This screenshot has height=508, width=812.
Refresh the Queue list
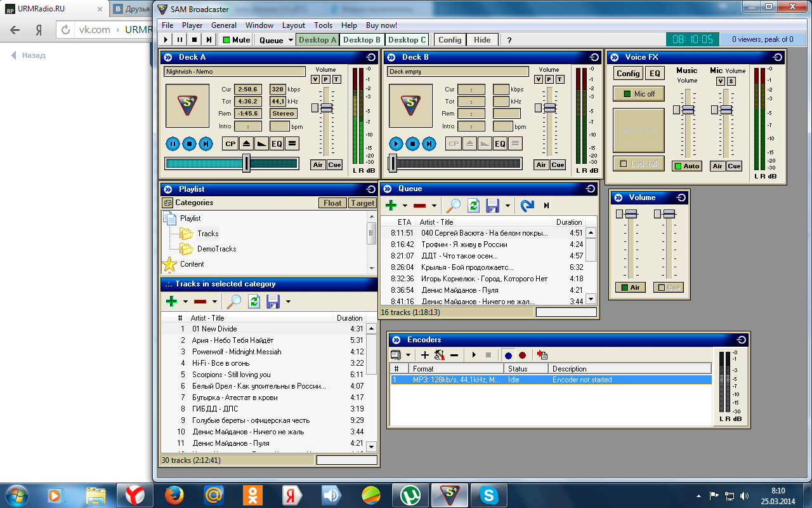473,205
